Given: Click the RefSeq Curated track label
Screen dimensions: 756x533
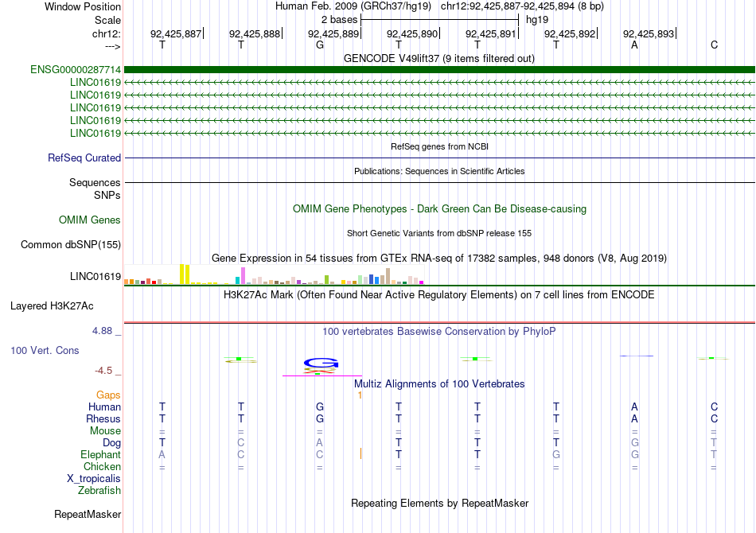Looking at the screenshot, I should pos(84,158).
